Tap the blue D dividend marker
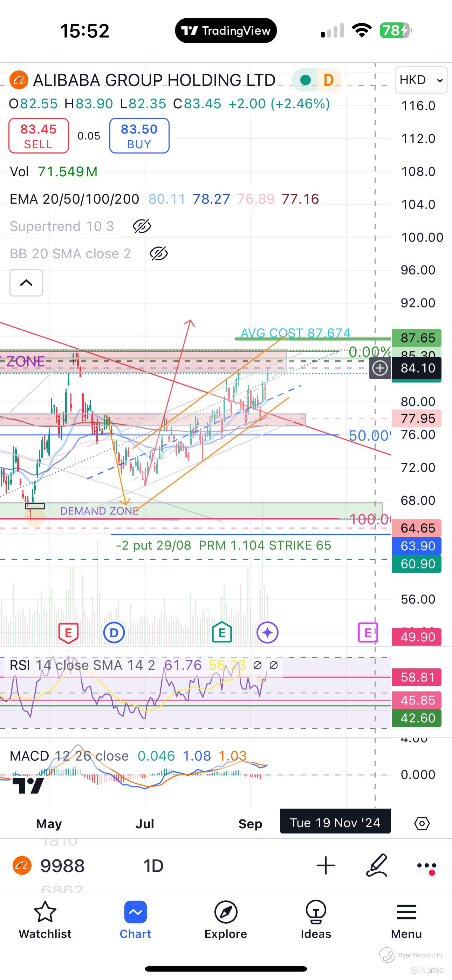 coord(114,633)
